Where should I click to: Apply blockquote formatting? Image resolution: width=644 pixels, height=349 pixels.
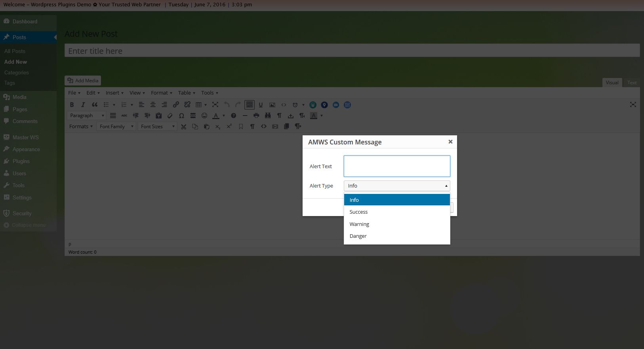pyautogui.click(x=94, y=105)
